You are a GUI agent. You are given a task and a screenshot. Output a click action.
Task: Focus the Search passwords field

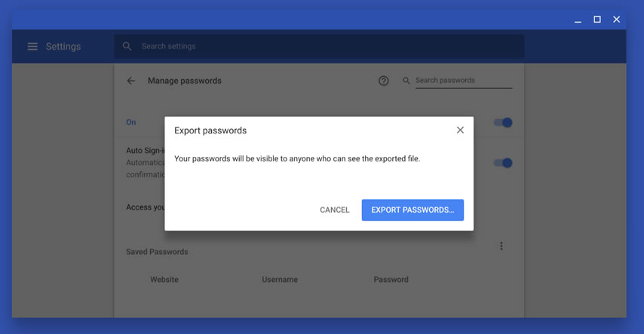click(x=464, y=81)
